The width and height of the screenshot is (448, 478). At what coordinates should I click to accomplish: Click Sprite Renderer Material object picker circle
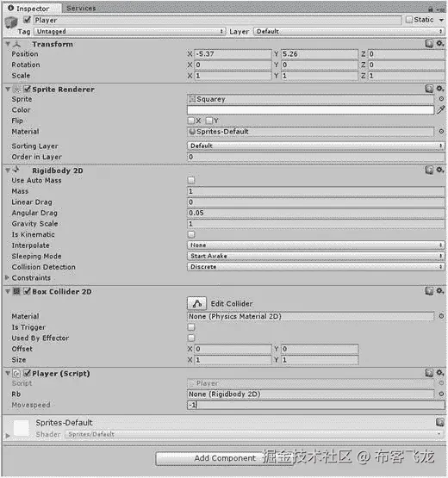pos(441,132)
